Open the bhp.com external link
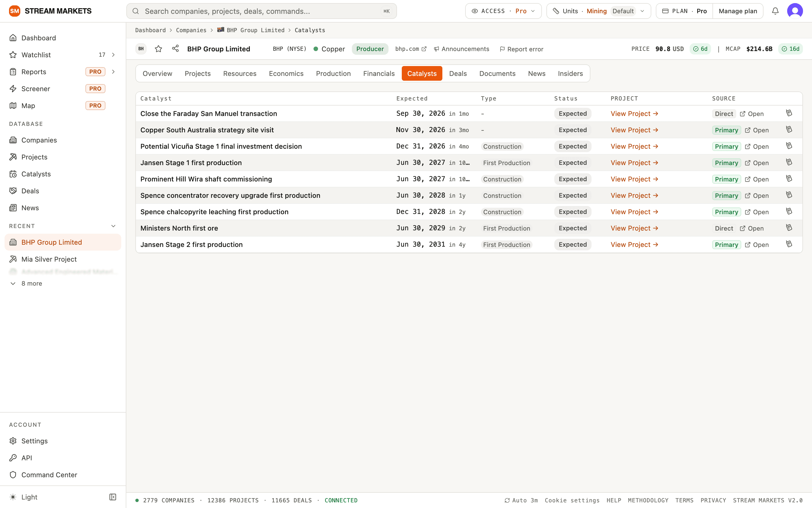 411,49
